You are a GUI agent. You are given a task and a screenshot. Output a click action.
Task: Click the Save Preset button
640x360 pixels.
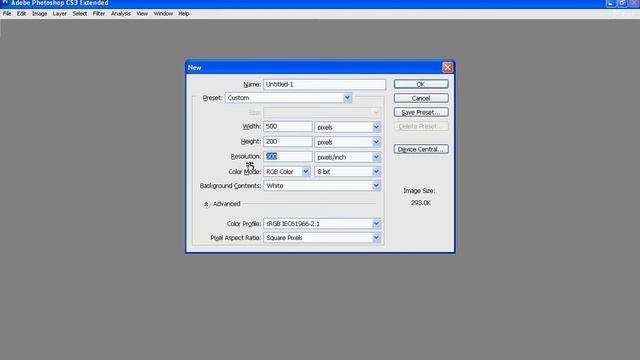421,112
